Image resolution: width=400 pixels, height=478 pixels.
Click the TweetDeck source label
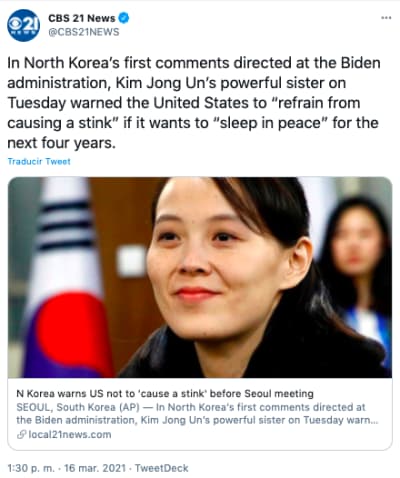click(162, 468)
